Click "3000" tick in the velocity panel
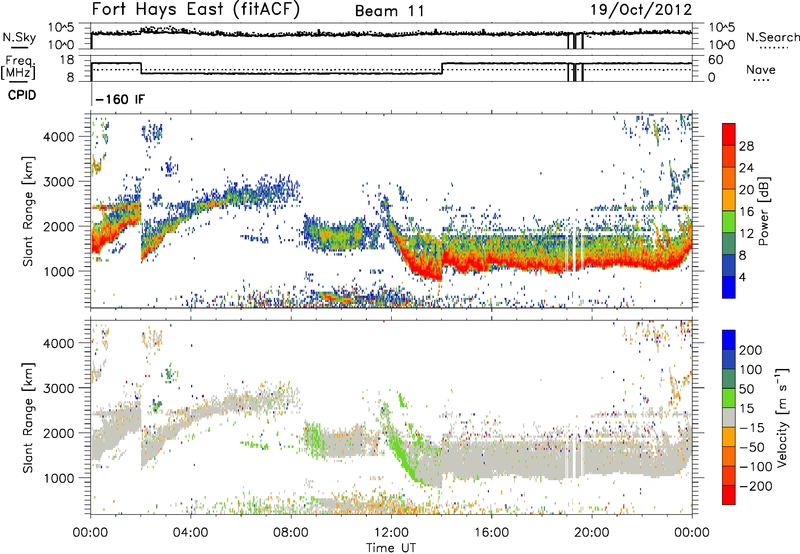This screenshot has height=554, width=800. pos(59,388)
